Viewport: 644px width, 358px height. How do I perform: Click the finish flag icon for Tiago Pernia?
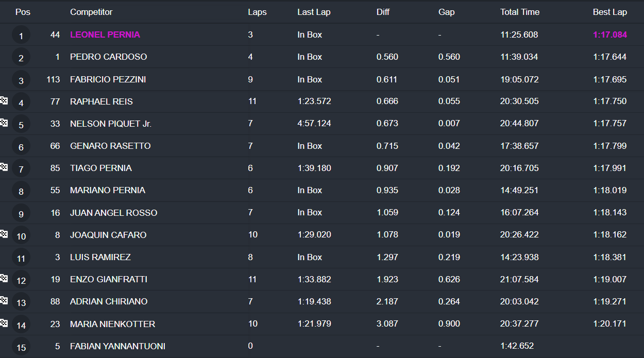point(4,167)
